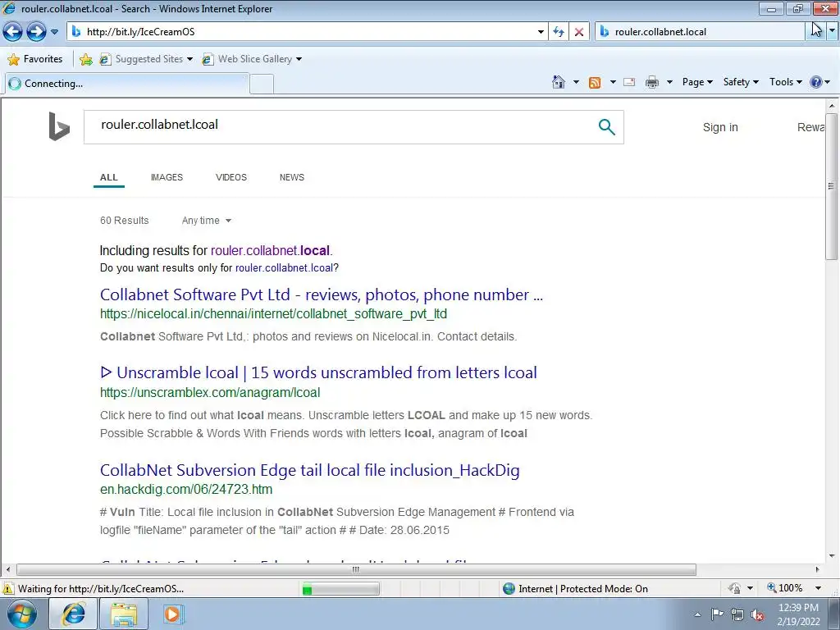
Task: Click the Action Center flag tray icon
Action: point(717,614)
